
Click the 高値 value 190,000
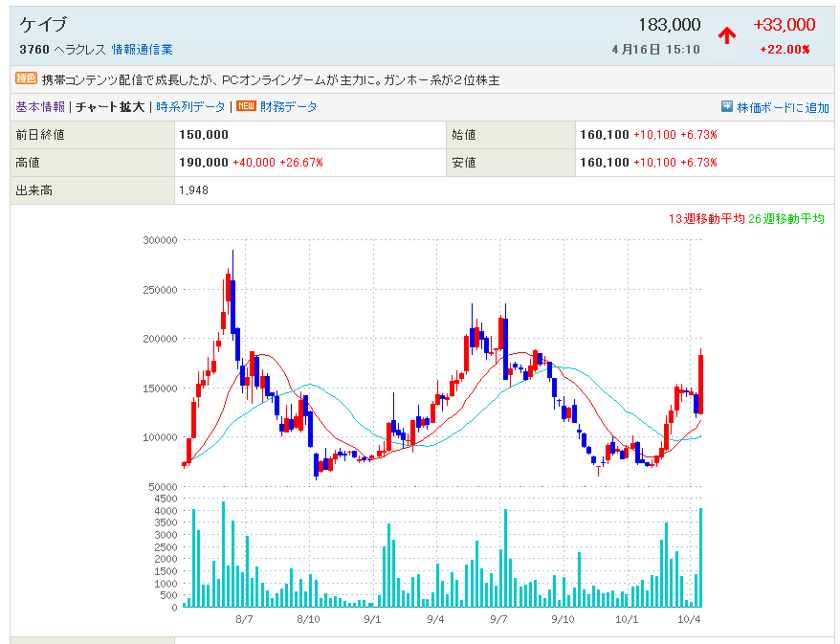coord(204,163)
